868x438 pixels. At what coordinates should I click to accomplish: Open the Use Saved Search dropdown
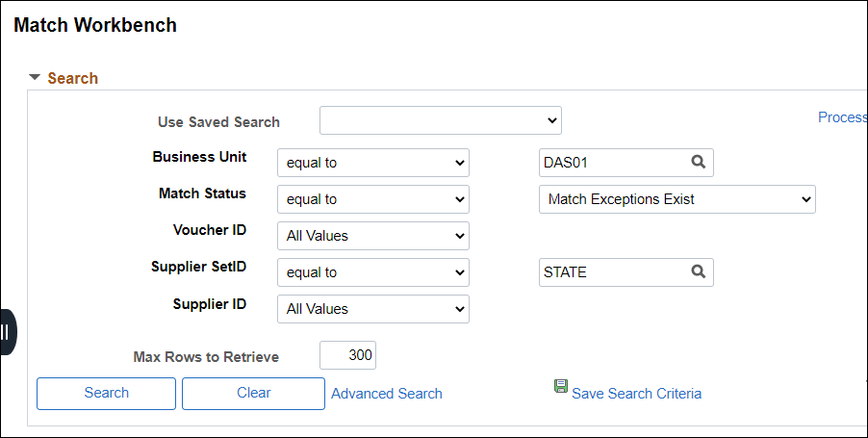[x=441, y=120]
